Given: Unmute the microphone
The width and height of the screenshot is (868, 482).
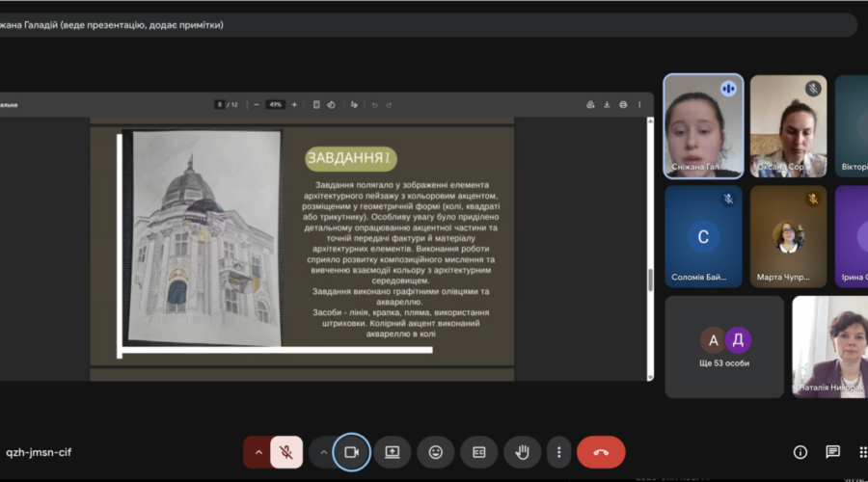Looking at the screenshot, I should pos(286,452).
